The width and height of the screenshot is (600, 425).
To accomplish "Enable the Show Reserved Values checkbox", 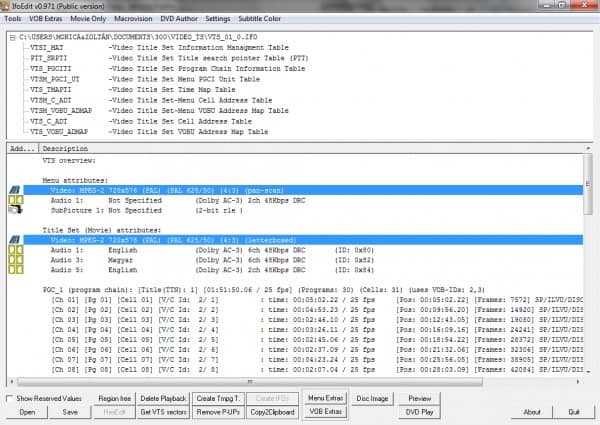I will tap(9, 398).
